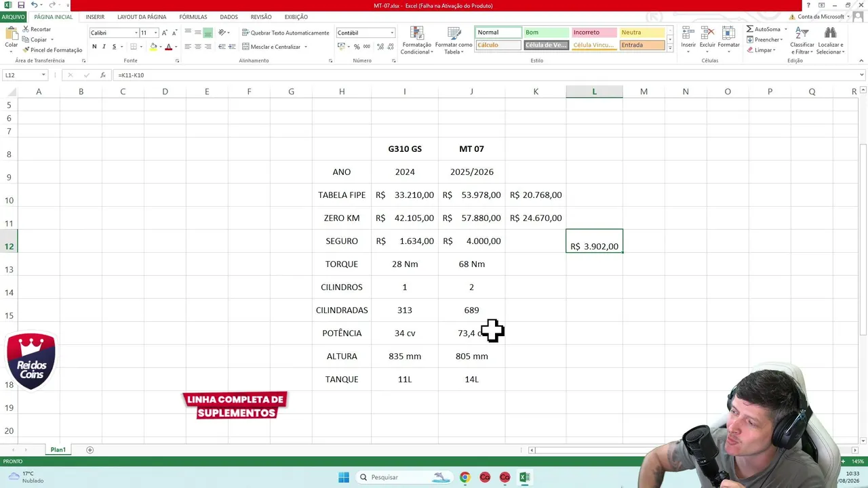Open Google Chrome from taskbar
Viewport: 868px width, 488px height.
pyautogui.click(x=465, y=477)
